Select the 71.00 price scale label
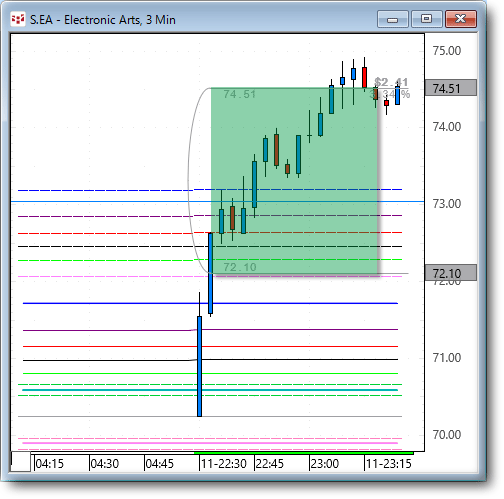 click(x=447, y=358)
